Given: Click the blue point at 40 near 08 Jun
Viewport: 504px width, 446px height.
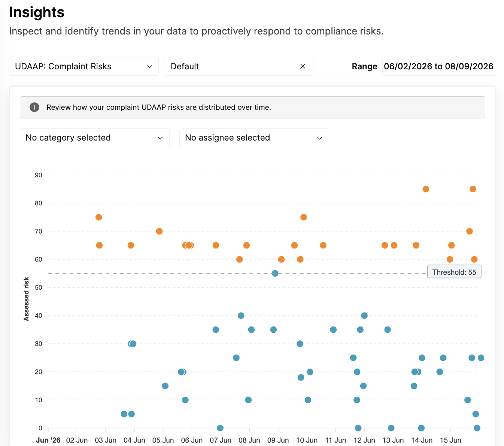Looking at the screenshot, I should 241,316.
